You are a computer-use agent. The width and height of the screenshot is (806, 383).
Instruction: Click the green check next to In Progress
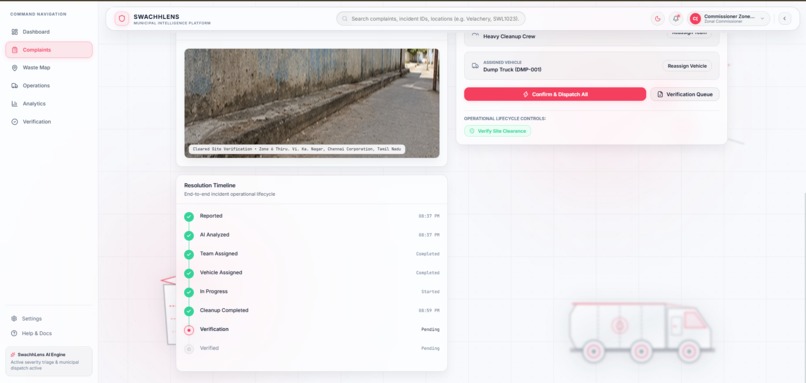pos(189,292)
